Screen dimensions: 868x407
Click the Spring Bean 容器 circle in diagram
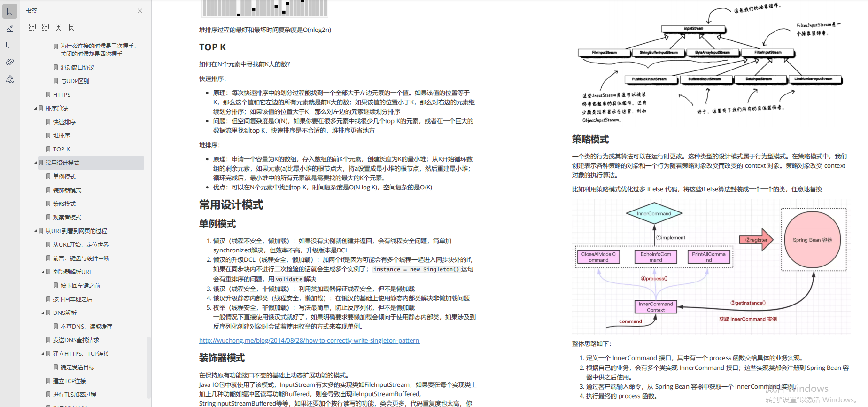click(813, 240)
